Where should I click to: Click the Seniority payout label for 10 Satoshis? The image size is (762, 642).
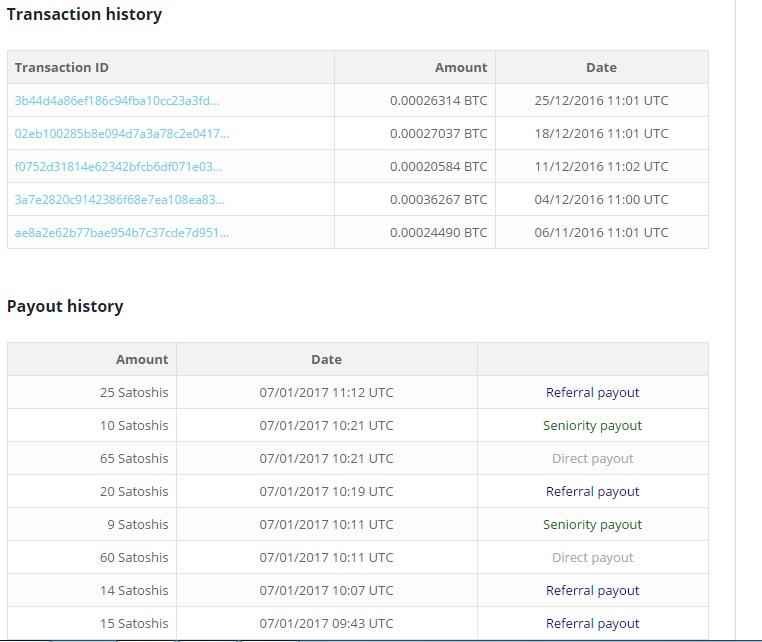pos(592,426)
